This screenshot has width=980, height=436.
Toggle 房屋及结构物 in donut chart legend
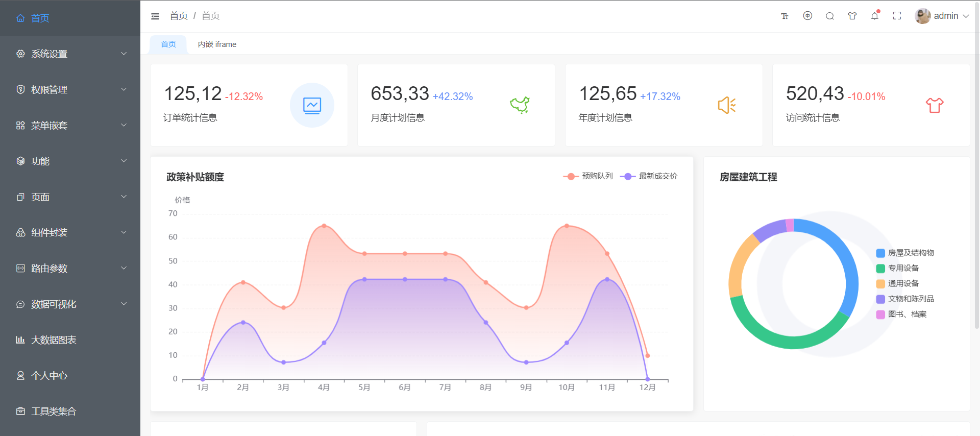(x=905, y=253)
